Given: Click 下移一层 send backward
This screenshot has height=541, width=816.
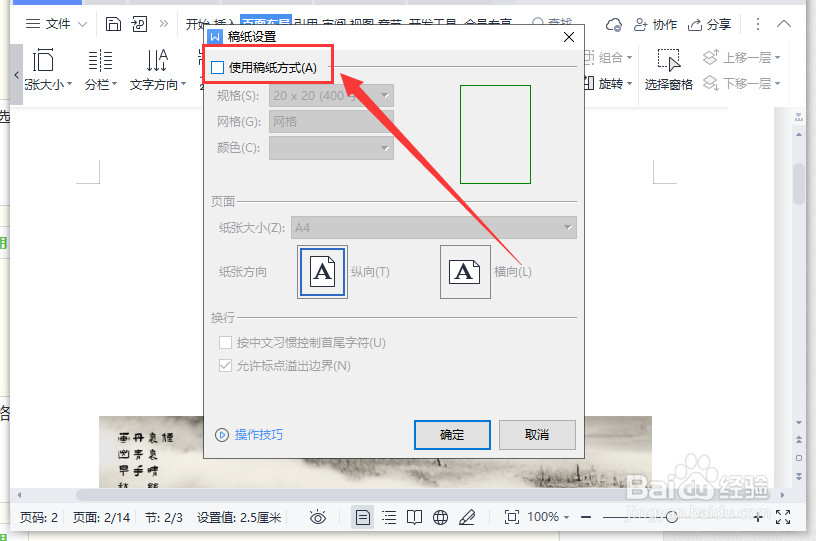Looking at the screenshot, I should 742,83.
